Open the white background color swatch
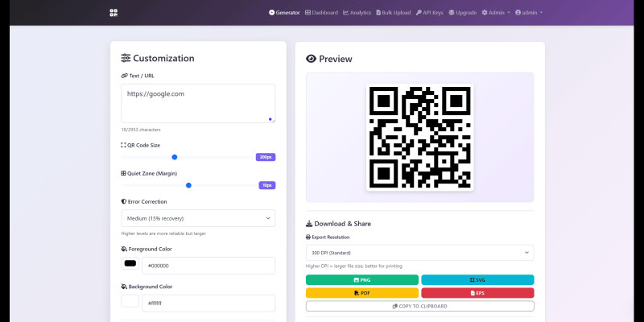This screenshot has width=644, height=322. 130,301
